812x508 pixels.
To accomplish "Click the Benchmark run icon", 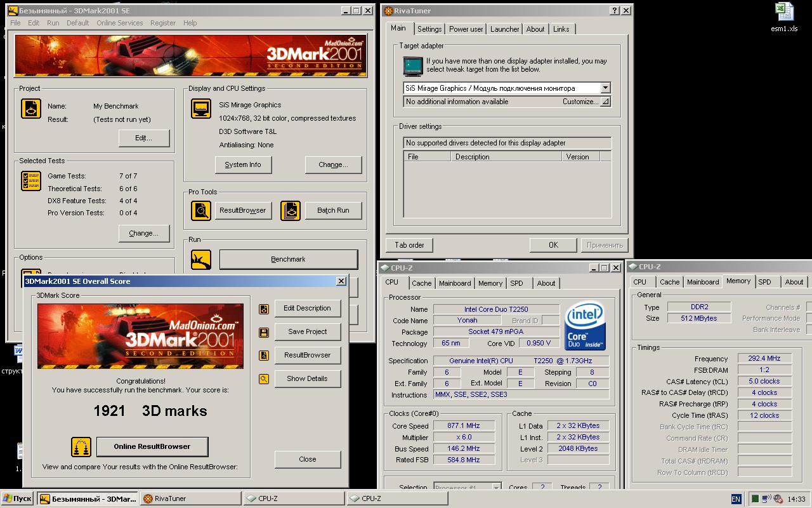I will [201, 259].
